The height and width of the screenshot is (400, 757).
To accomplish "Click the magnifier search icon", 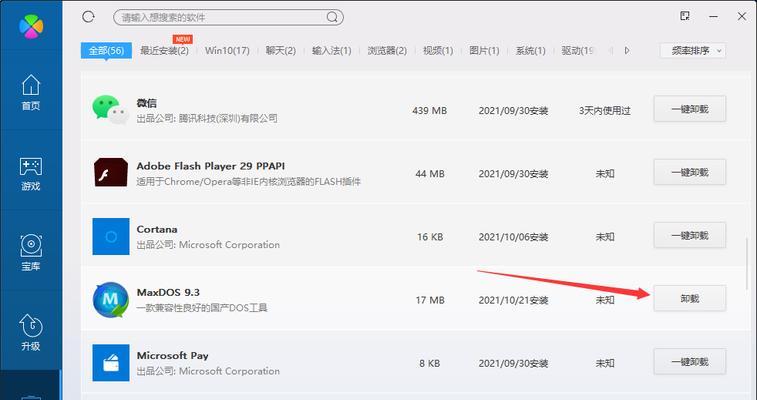I will pos(332,17).
